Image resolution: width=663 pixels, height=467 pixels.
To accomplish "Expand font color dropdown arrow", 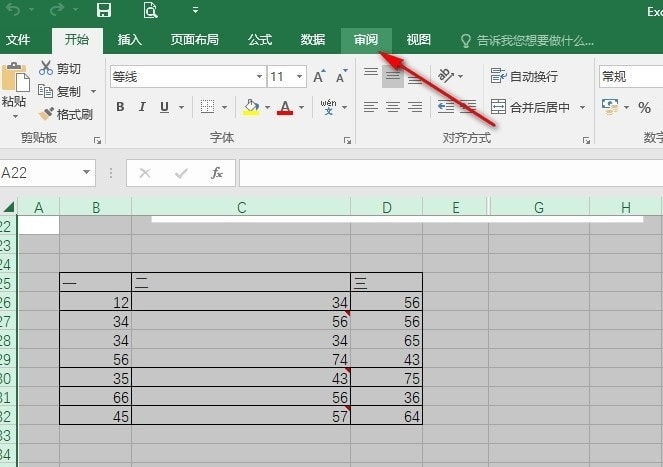I will pos(301,107).
